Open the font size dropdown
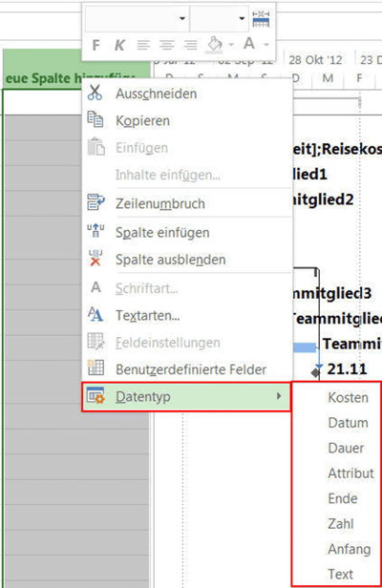The width and height of the screenshot is (382, 588). (x=242, y=18)
